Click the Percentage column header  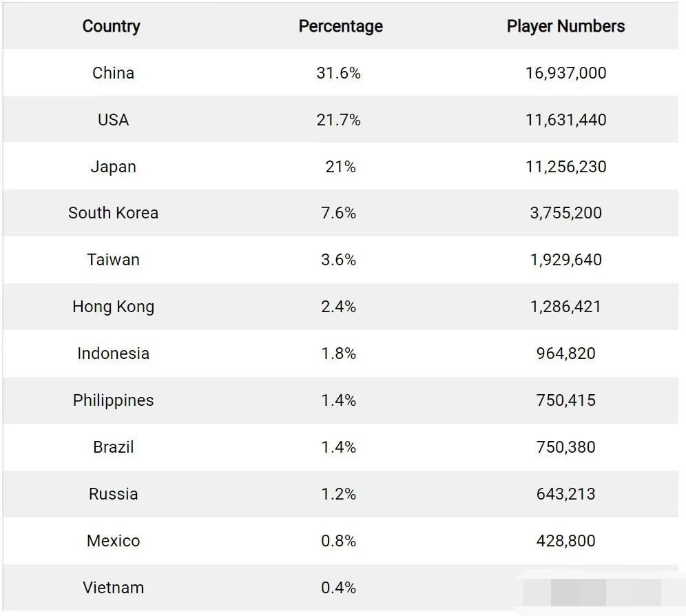click(x=340, y=26)
